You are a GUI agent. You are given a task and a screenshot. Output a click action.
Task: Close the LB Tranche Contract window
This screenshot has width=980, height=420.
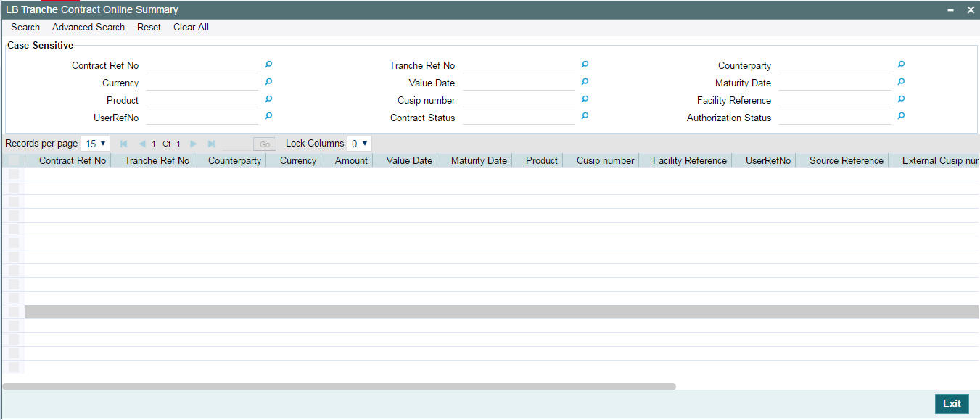971,10
